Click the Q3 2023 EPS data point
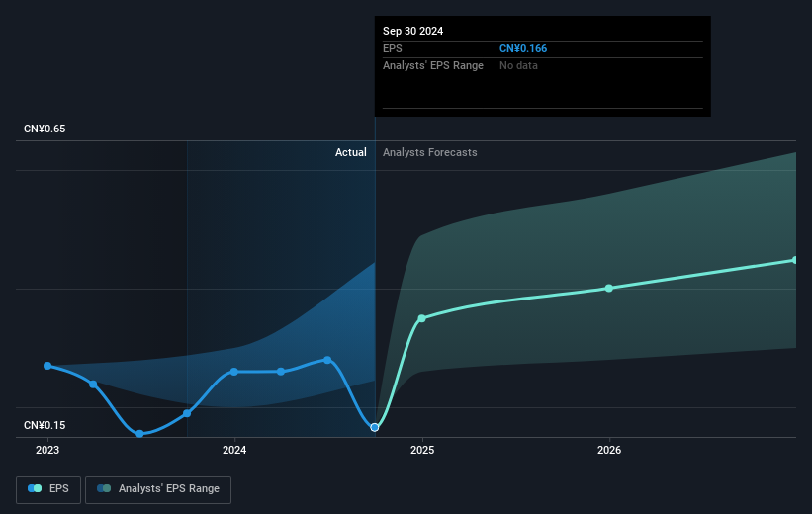Image resolution: width=812 pixels, height=514 pixels. (187, 413)
